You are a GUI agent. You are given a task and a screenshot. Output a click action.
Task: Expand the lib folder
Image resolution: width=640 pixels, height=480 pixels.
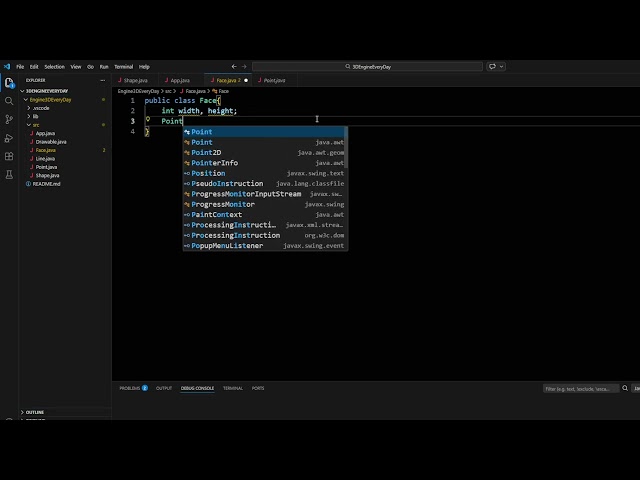point(36,116)
